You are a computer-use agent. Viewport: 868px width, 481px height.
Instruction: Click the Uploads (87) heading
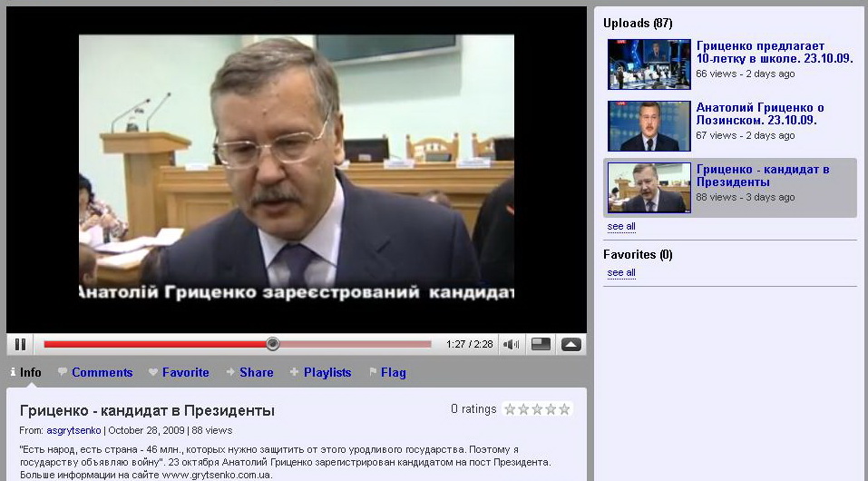click(x=638, y=24)
